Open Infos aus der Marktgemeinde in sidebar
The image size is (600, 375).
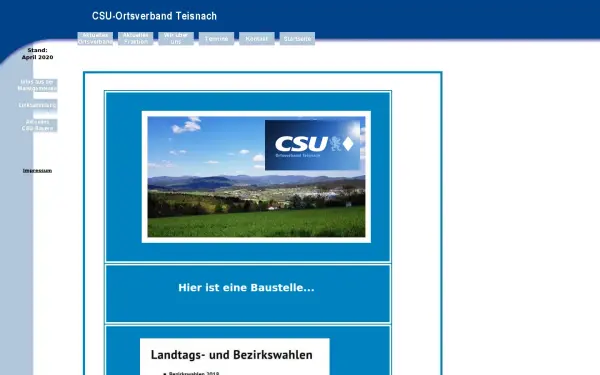point(38,85)
